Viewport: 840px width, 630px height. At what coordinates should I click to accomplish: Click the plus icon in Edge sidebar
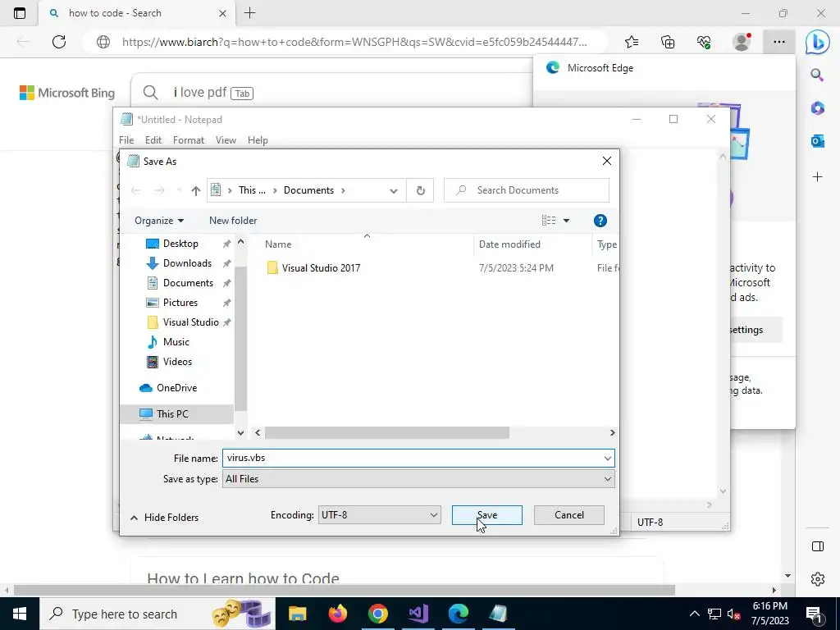(817, 177)
